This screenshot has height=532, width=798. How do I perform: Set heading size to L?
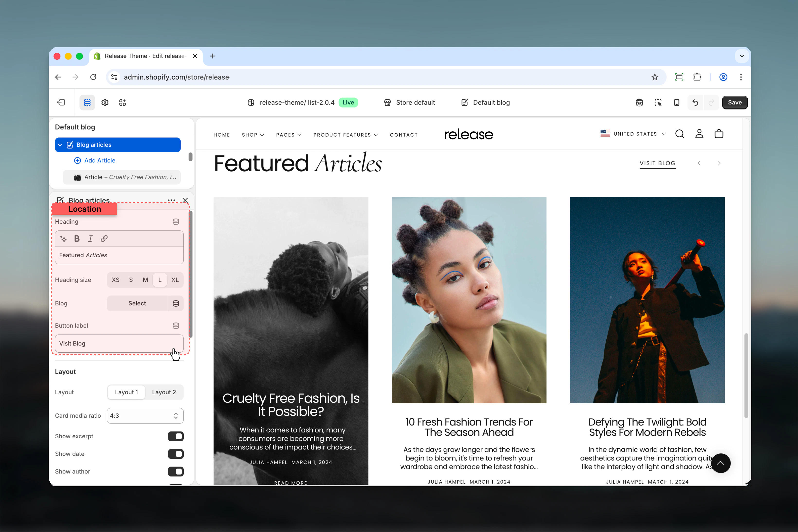pos(160,280)
